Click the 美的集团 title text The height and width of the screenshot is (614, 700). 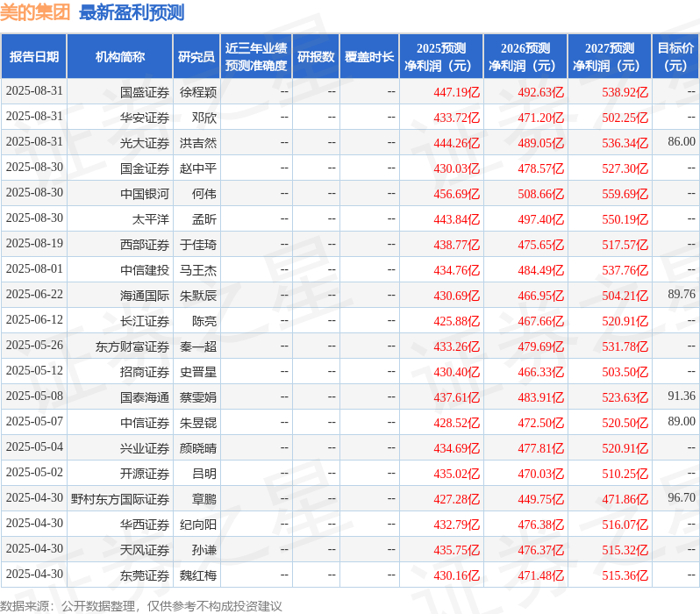(35, 12)
